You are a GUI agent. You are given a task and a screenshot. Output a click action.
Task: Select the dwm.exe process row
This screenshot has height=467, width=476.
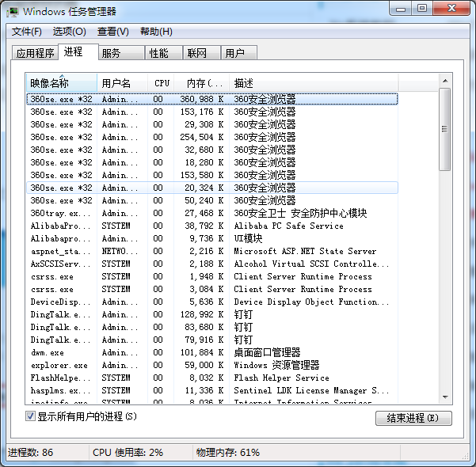pos(212,352)
